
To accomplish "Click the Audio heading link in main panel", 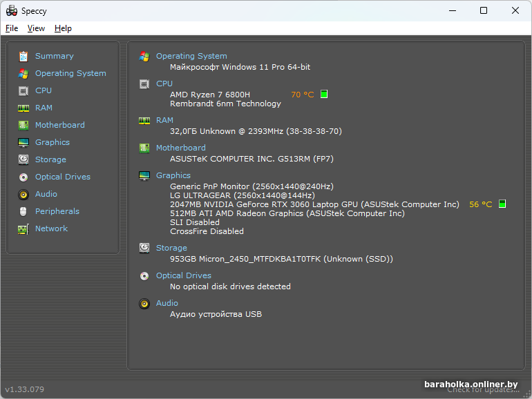I will tap(167, 303).
